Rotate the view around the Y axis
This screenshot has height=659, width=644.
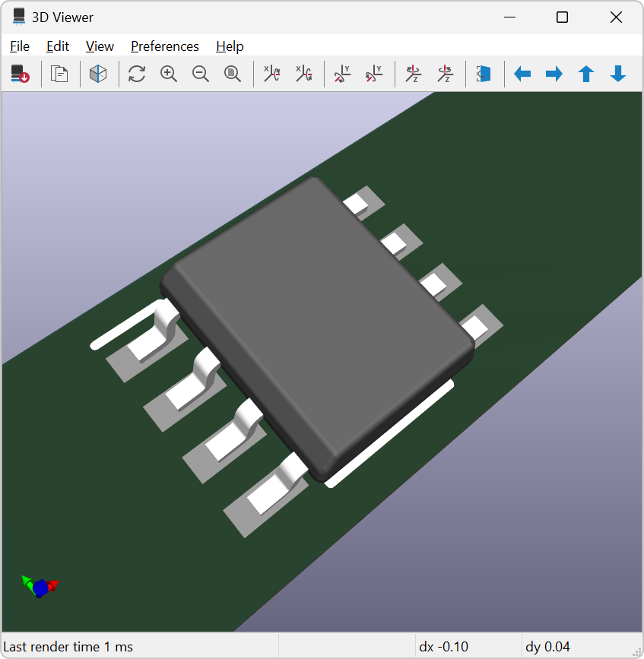(342, 74)
